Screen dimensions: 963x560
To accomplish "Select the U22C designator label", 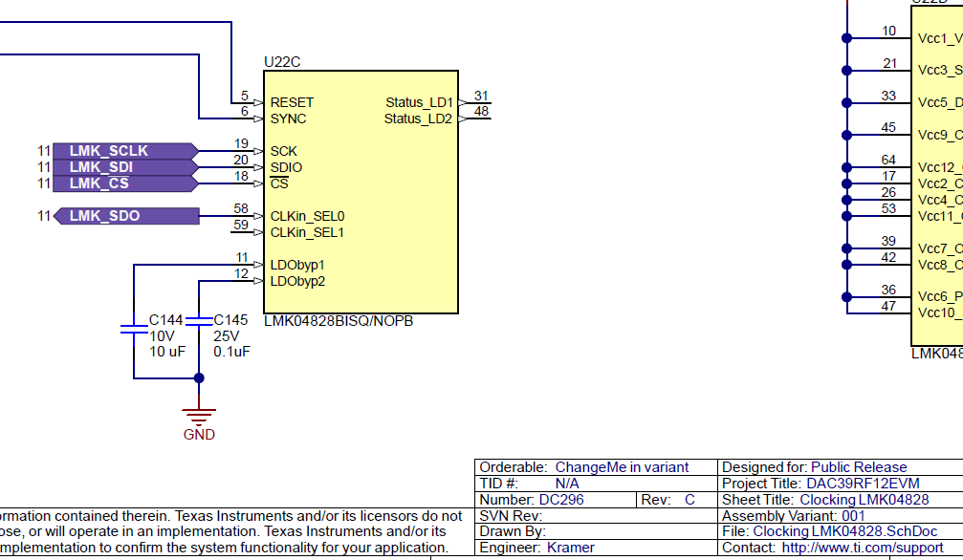I will 282,62.
